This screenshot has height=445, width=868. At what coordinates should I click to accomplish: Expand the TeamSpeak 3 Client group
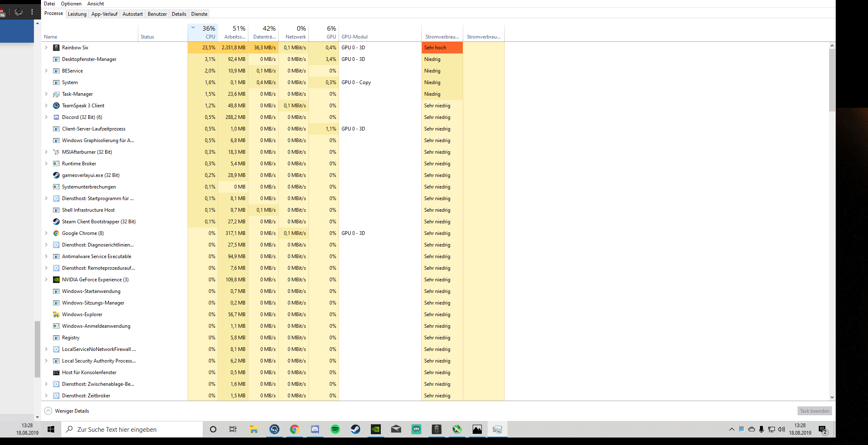click(46, 106)
